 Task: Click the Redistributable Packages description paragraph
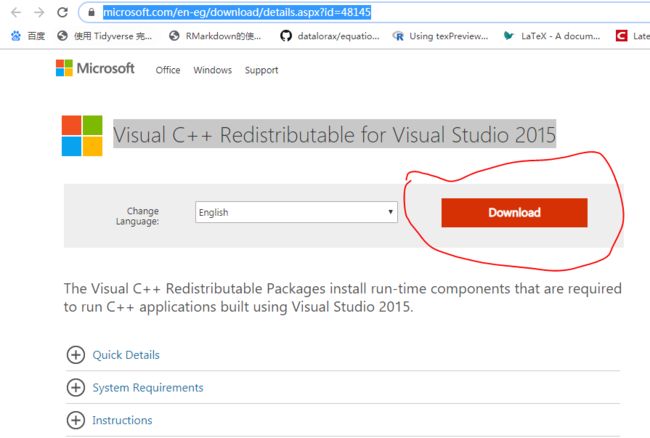click(x=342, y=298)
